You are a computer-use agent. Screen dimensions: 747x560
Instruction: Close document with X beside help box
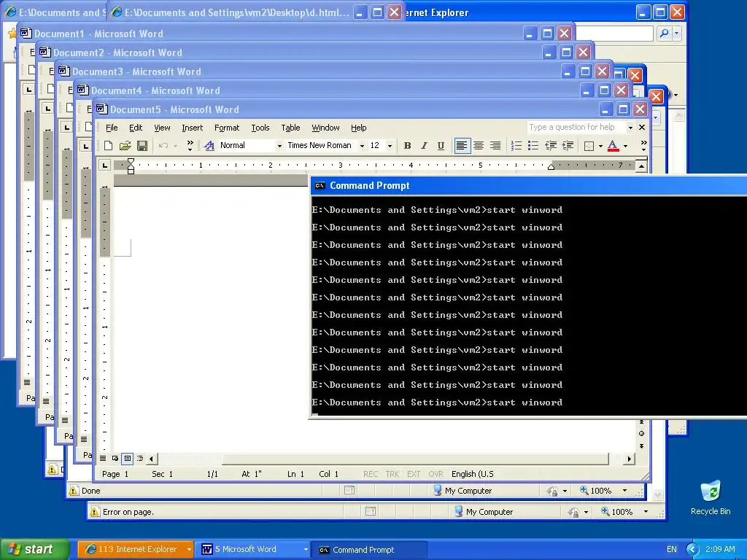(x=642, y=127)
